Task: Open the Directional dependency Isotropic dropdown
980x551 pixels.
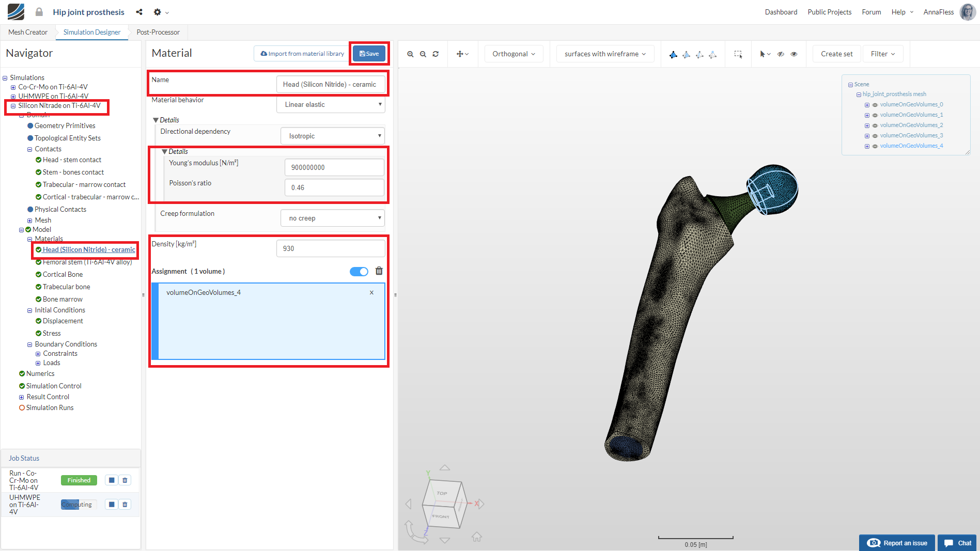Action: (333, 136)
